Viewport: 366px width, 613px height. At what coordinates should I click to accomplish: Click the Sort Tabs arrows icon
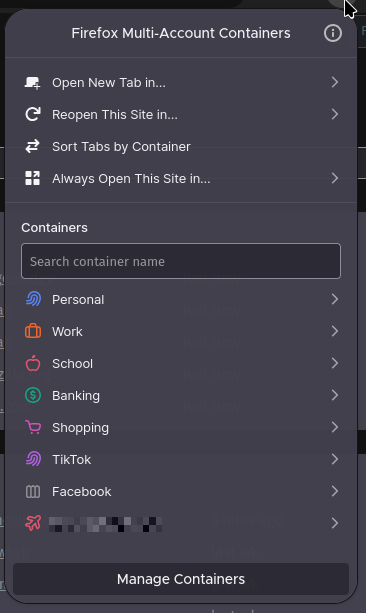(32, 147)
